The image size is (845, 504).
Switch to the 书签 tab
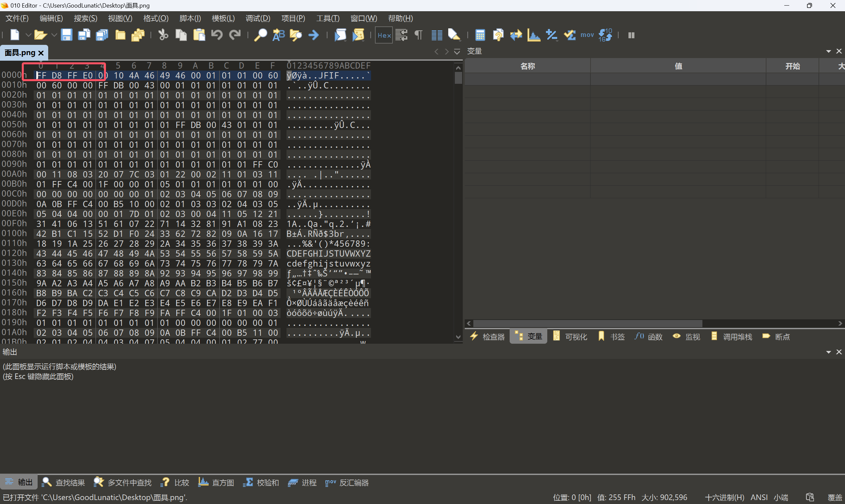(611, 336)
